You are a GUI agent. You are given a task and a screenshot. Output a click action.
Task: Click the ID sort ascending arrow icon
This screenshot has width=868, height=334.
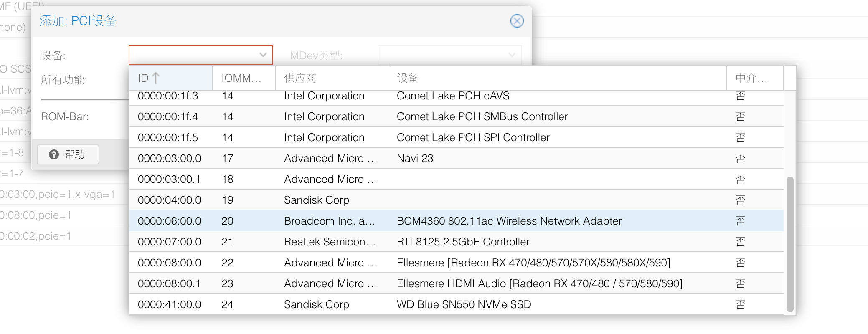(x=156, y=78)
